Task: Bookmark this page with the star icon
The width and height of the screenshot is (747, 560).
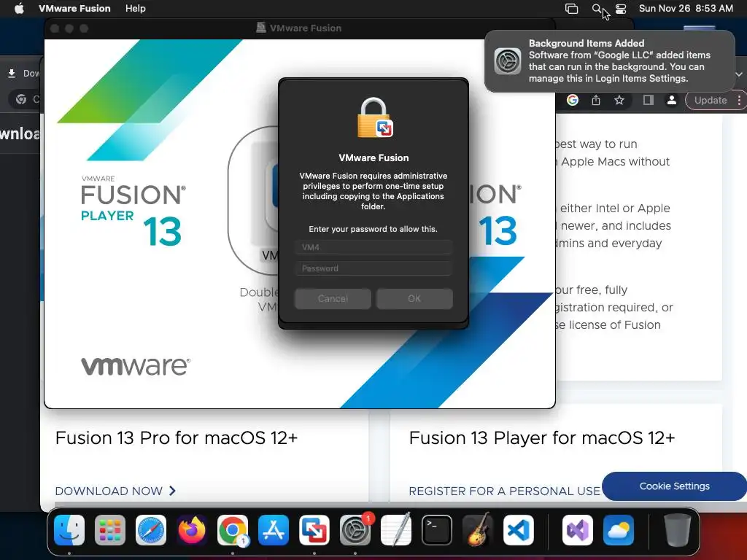Action: tap(619, 100)
